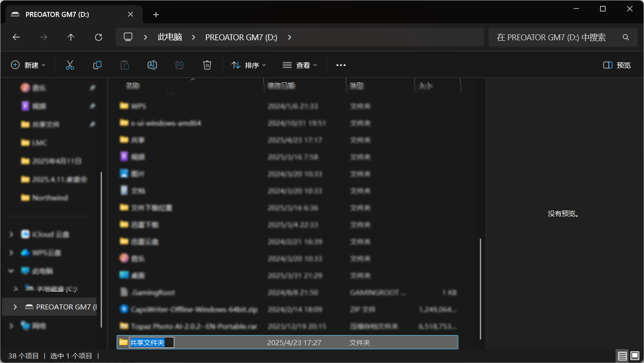Screen dimensions: 644x363
Task: Go up one directory level
Action: click(x=71, y=37)
